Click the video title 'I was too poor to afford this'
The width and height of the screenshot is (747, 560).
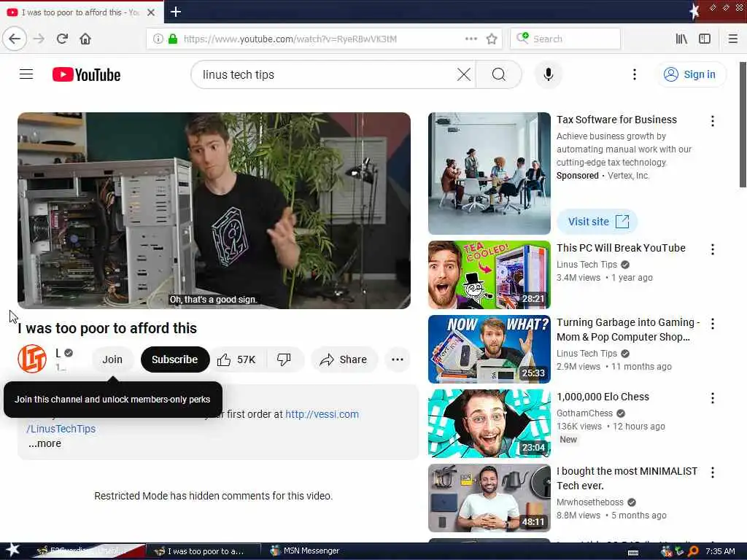click(x=107, y=328)
